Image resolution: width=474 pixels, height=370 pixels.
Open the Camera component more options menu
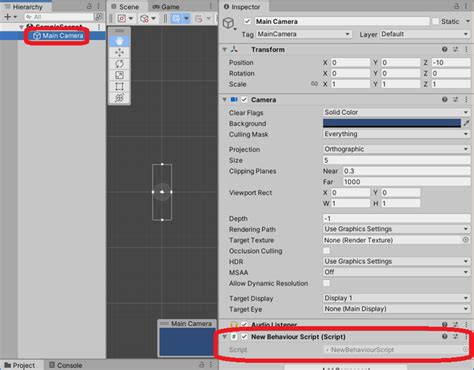[x=466, y=99]
